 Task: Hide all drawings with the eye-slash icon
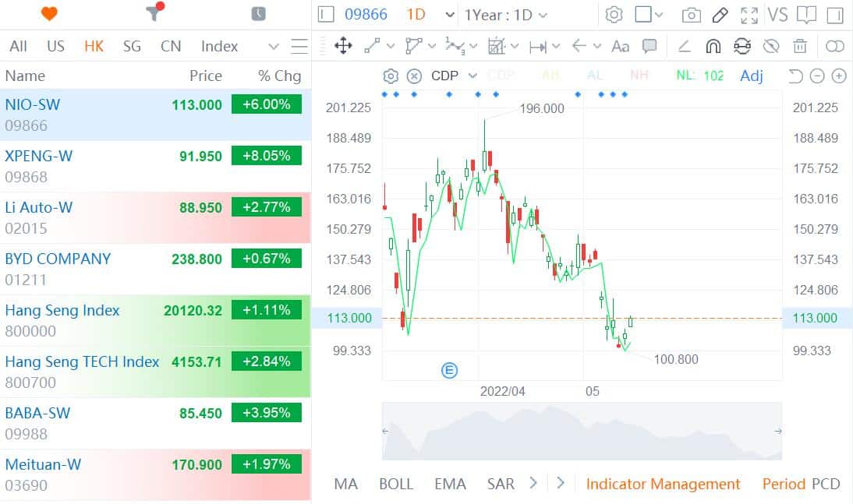(x=771, y=47)
